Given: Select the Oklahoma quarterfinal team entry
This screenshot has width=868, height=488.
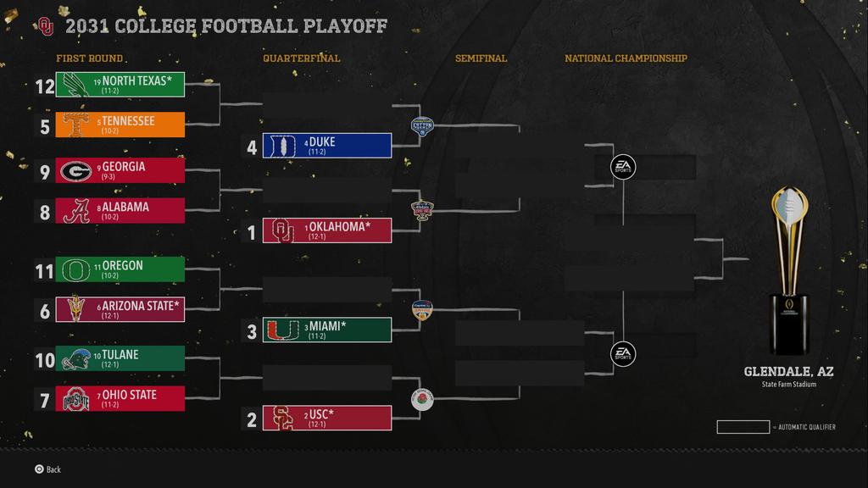Looking at the screenshot, I should 327,230.
